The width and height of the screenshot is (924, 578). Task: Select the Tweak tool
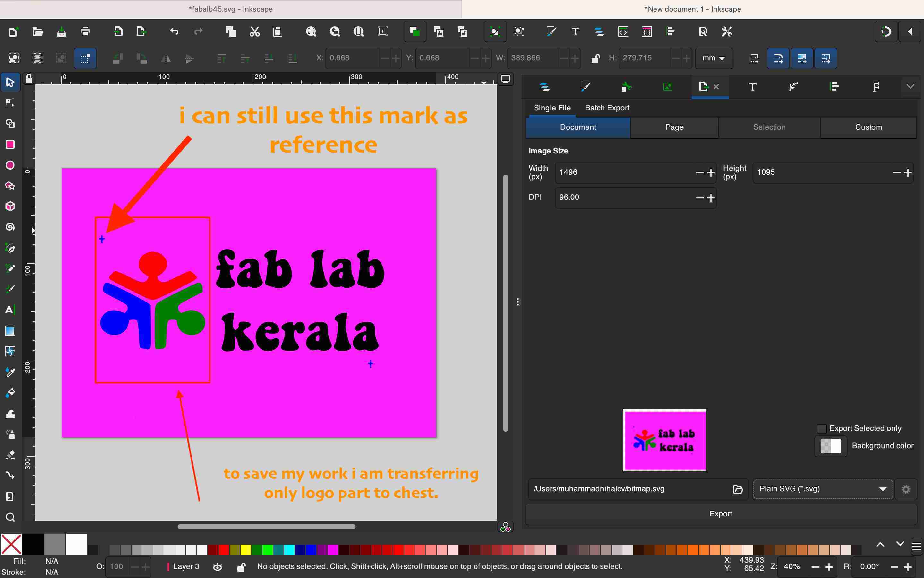(x=10, y=414)
